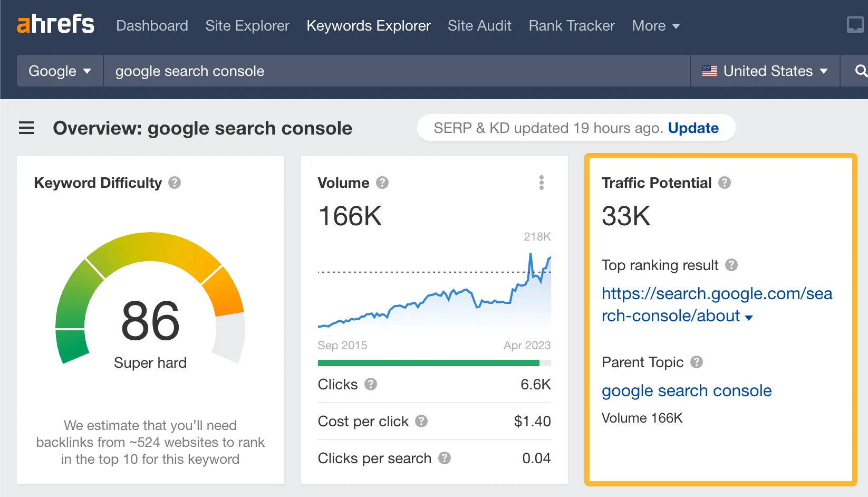Screen dimensions: 868x497
Task: Click the Traffic Potential help icon
Action: [725, 183]
